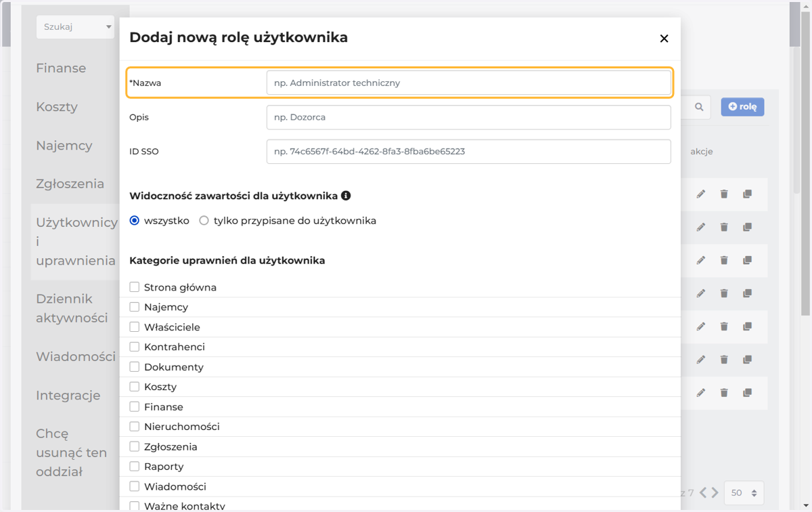Open the Szukaj dropdown in sidebar
This screenshot has width=812, height=512.
75,27
